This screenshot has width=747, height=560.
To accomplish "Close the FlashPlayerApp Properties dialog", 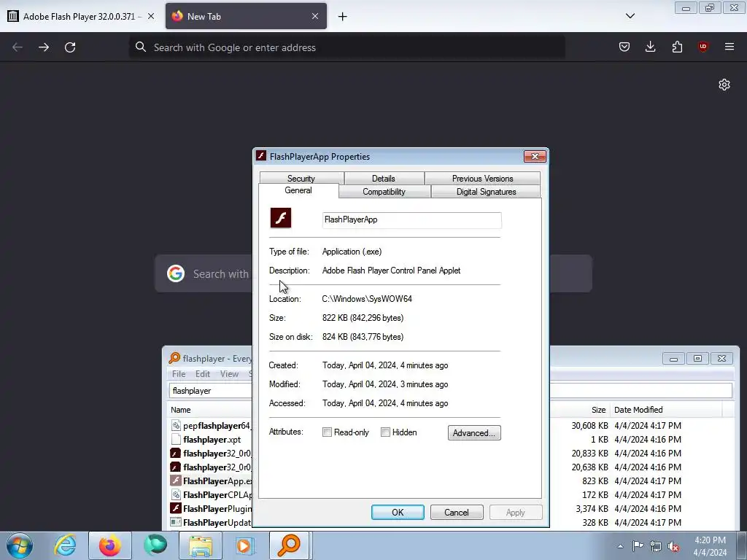I will coord(535,156).
